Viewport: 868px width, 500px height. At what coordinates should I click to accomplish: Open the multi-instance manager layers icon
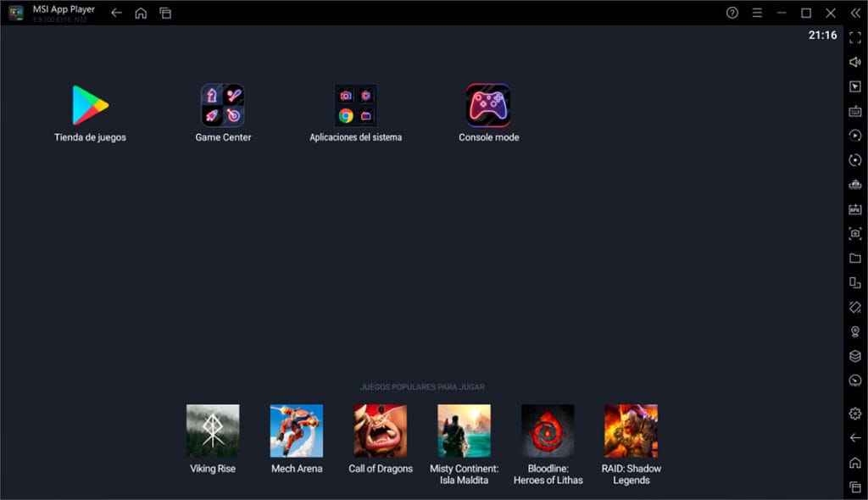point(855,356)
